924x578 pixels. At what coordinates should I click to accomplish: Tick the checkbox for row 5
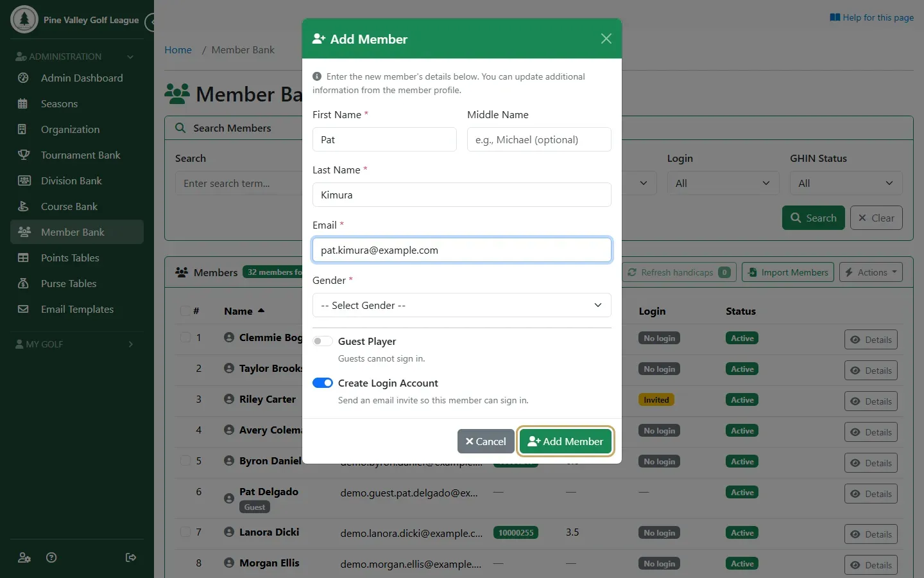[185, 460]
